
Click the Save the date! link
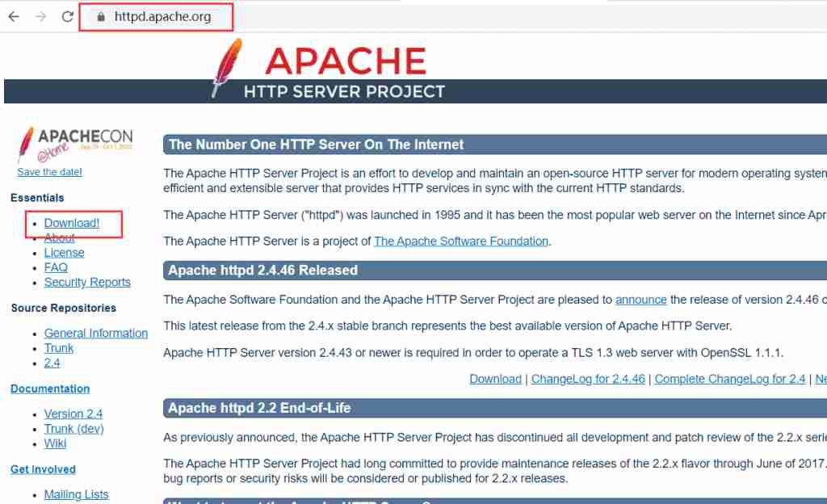49,171
